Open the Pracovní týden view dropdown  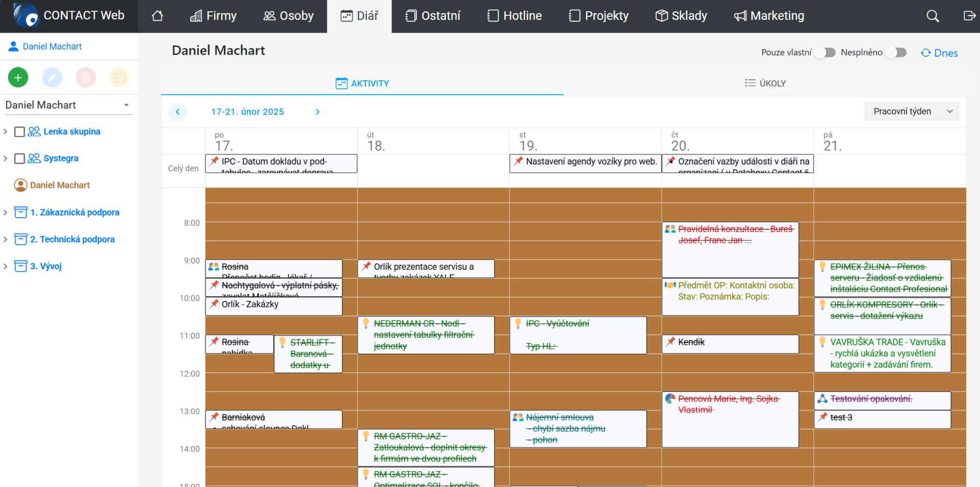pyautogui.click(x=911, y=111)
